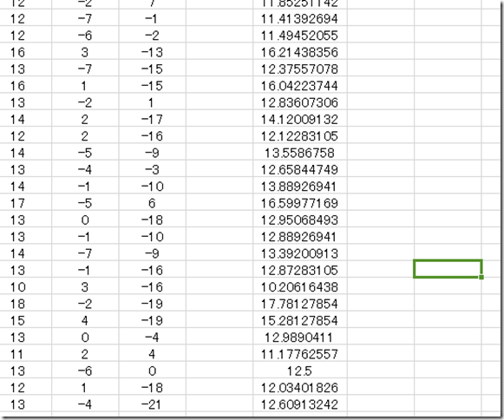This screenshot has height=420, width=504.
Task: Click the cell showing 10.20616438
Action: coord(300,287)
